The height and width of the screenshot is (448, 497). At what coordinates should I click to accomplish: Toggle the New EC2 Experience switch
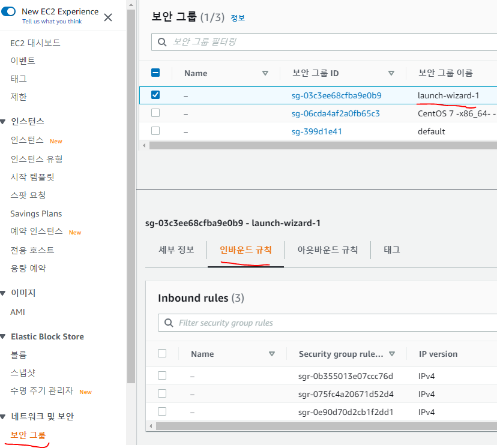(8, 12)
